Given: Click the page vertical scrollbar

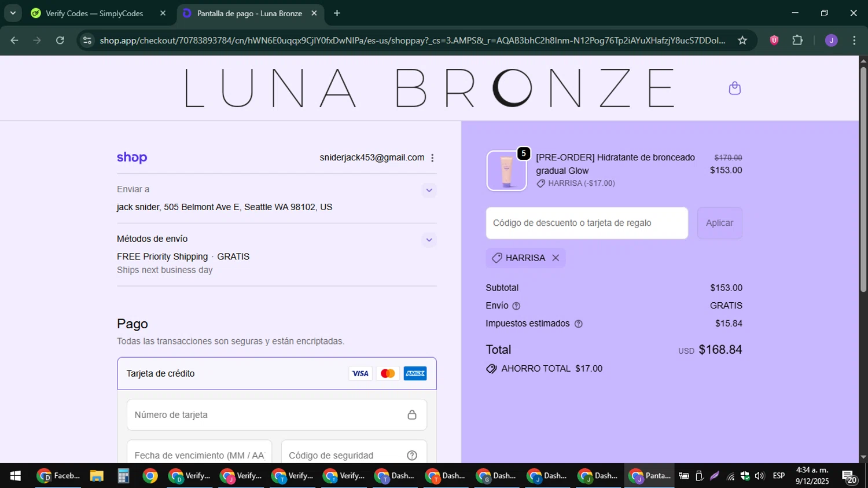Looking at the screenshot, I should click(863, 179).
